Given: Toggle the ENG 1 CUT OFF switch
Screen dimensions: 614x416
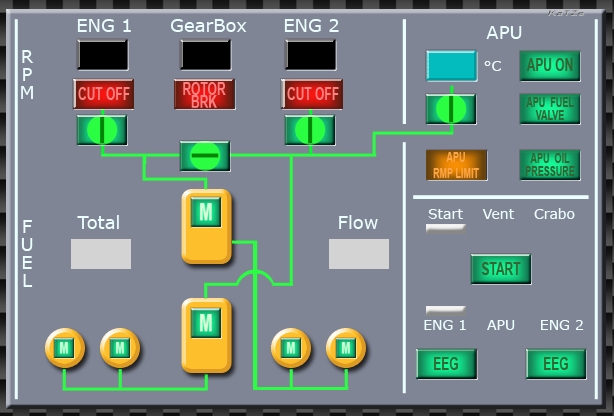Looking at the screenshot, I should [102, 94].
